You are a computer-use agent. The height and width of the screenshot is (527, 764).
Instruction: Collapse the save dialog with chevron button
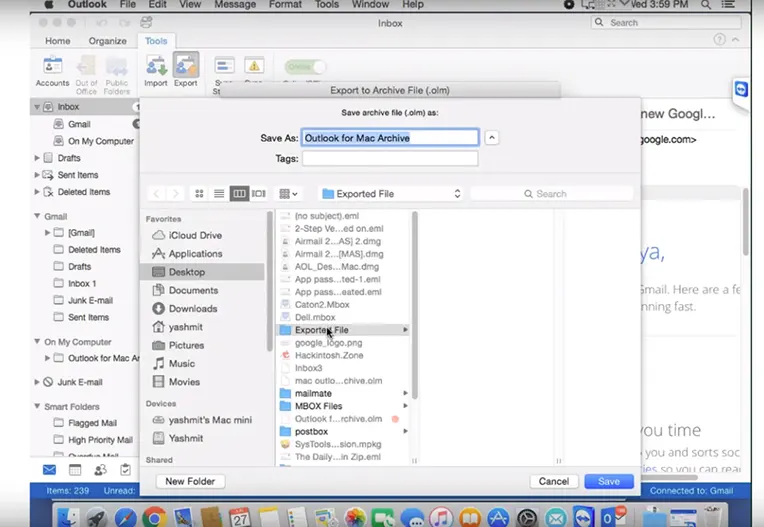point(492,138)
